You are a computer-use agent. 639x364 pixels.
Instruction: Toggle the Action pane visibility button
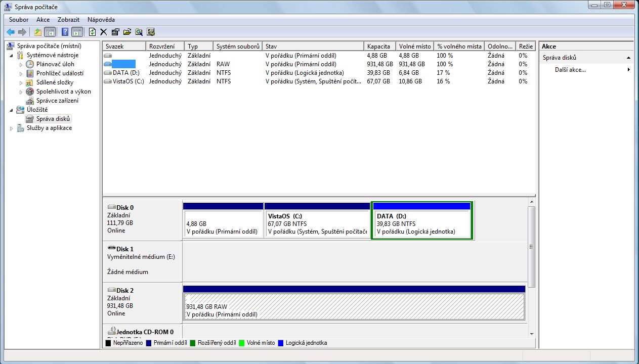tap(77, 32)
